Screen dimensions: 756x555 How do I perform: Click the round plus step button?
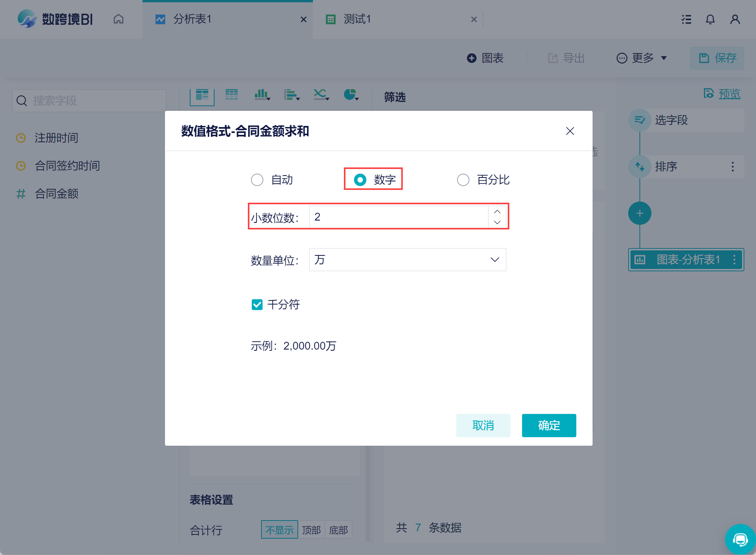coord(639,213)
